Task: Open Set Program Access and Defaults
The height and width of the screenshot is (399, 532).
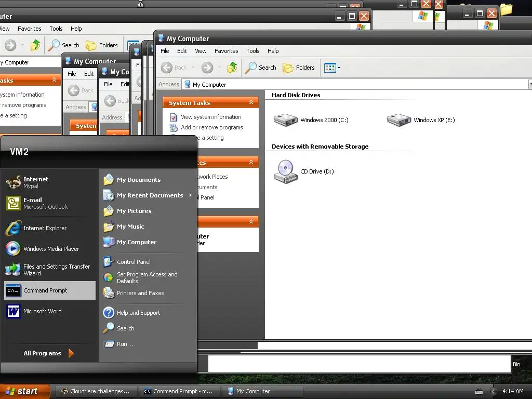Action: click(140, 277)
